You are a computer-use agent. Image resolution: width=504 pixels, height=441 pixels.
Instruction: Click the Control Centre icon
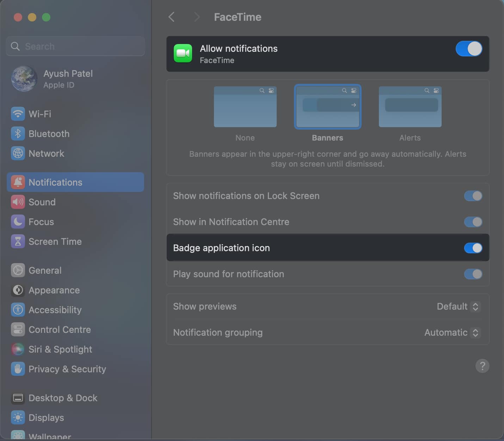[18, 329]
